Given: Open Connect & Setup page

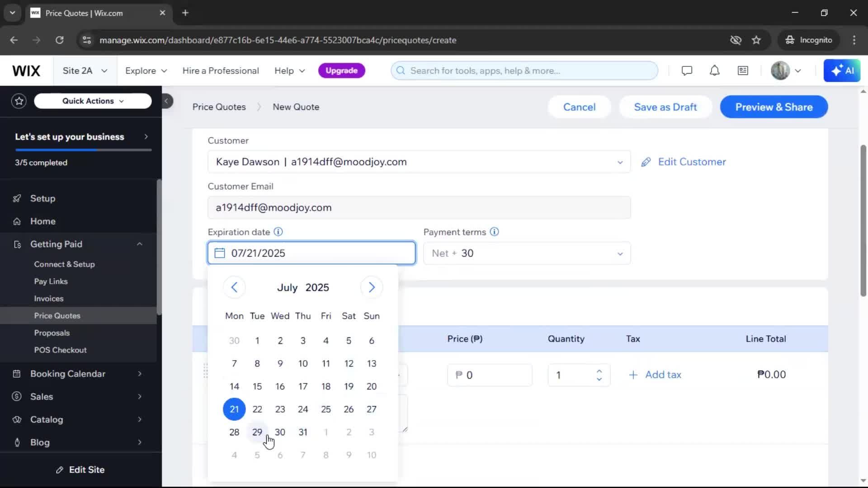Looking at the screenshot, I should pos(64,264).
